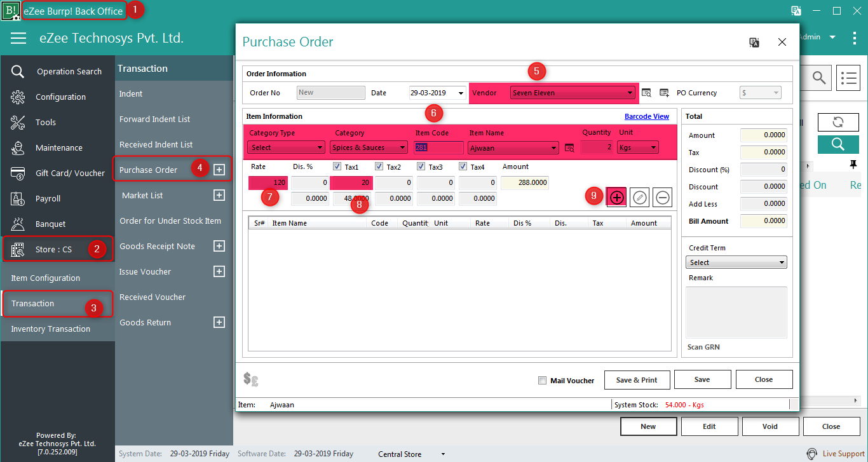Click the Item Code input field
This screenshot has width=868, height=462.
(439, 147)
